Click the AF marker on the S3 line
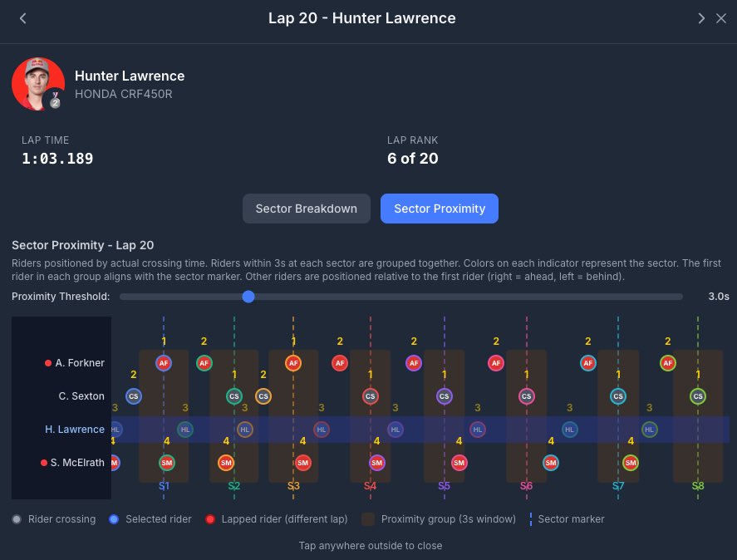This screenshot has height=560, width=737. pos(293,363)
